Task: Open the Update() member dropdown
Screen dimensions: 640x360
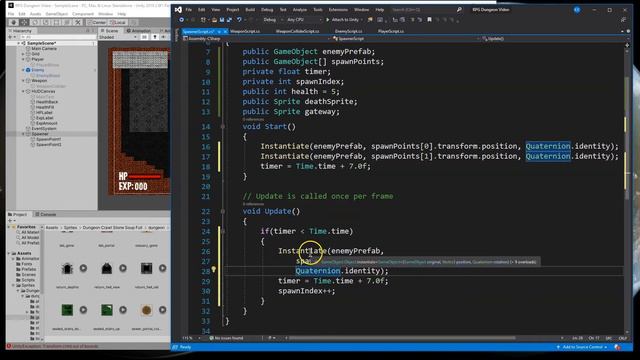Action: pyautogui.click(x=552, y=39)
